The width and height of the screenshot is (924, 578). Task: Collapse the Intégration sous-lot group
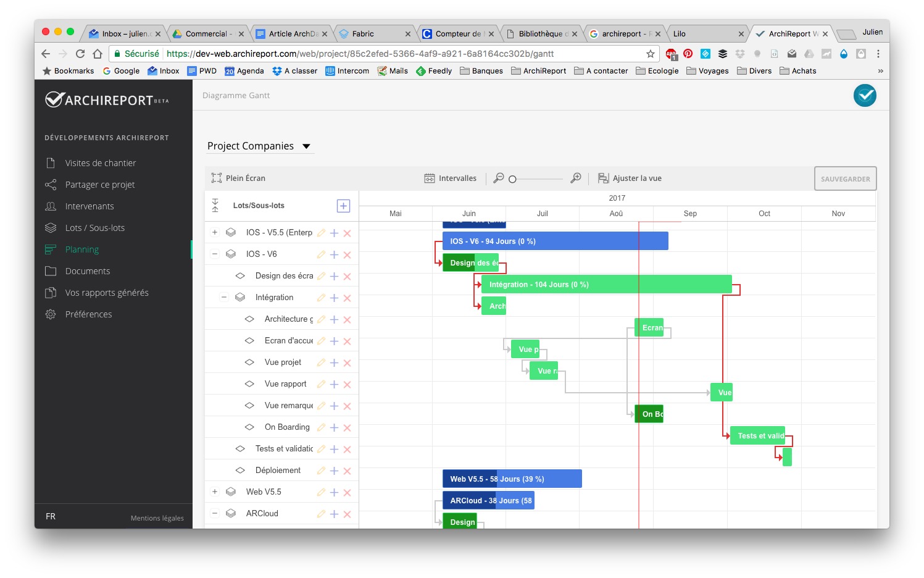point(224,297)
